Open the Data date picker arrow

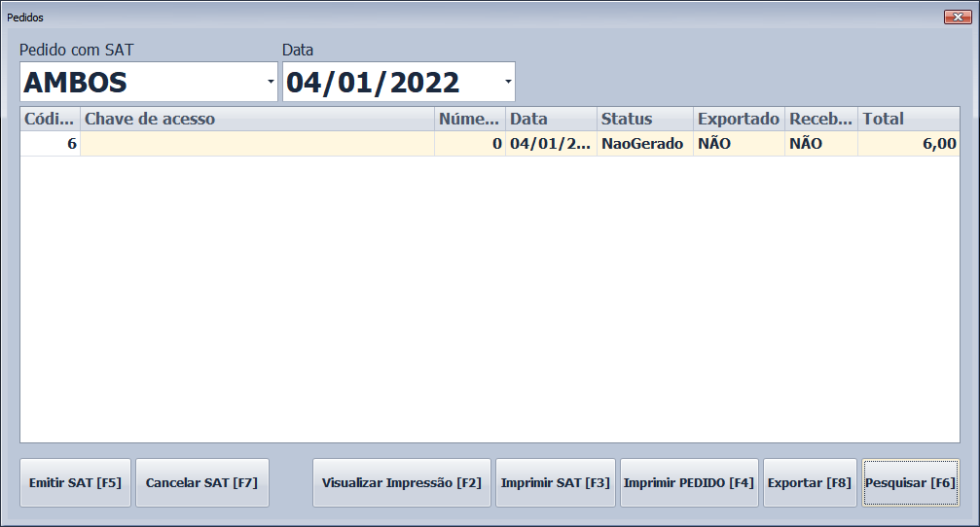tap(507, 83)
